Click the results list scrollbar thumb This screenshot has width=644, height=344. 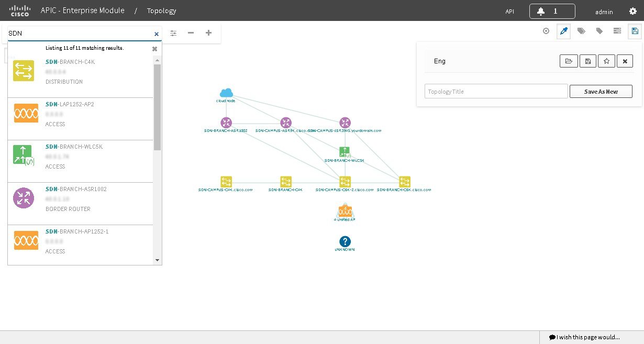(x=157, y=107)
